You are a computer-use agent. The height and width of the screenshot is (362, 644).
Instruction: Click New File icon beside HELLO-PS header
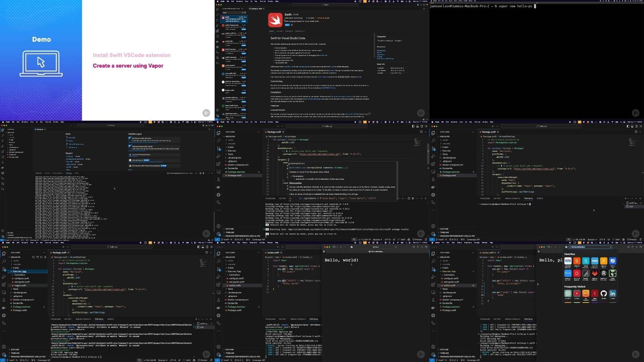[33, 257]
